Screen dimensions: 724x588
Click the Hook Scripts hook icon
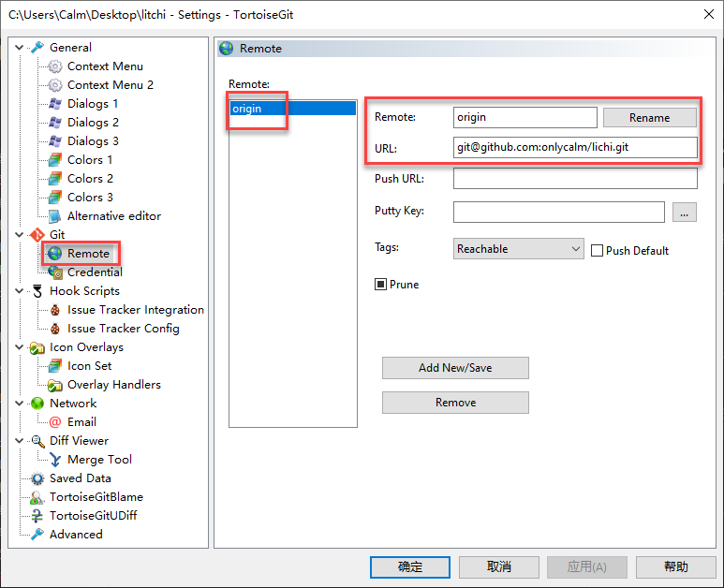tap(37, 291)
